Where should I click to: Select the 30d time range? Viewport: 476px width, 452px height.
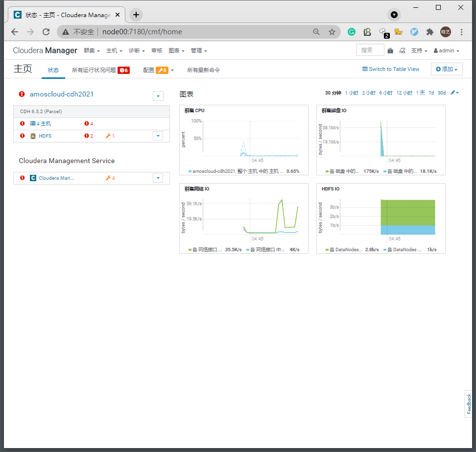(442, 93)
